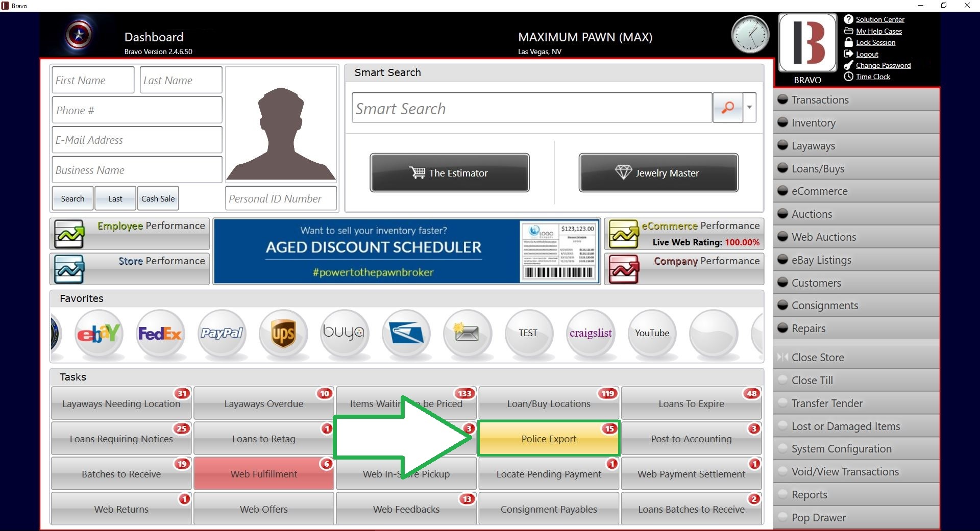Viewport: 980px width, 531px height.
Task: Click the analog clock icon
Action: (x=750, y=35)
